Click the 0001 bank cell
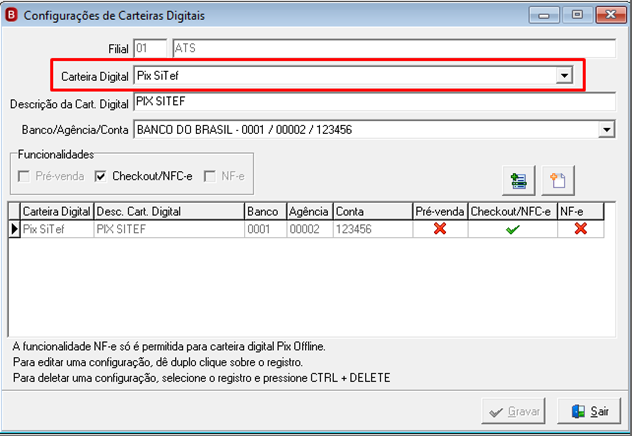Viewport: 632px width, 436px height. pos(266,229)
